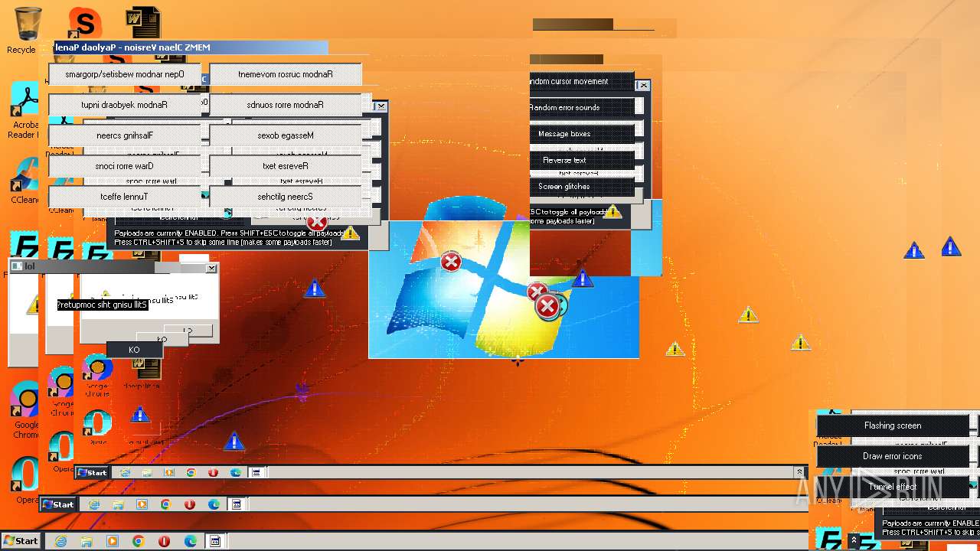The width and height of the screenshot is (980, 551).
Task: Toggle the mirrored 'sdnuos rorre modnaR' payload
Action: coord(286,105)
